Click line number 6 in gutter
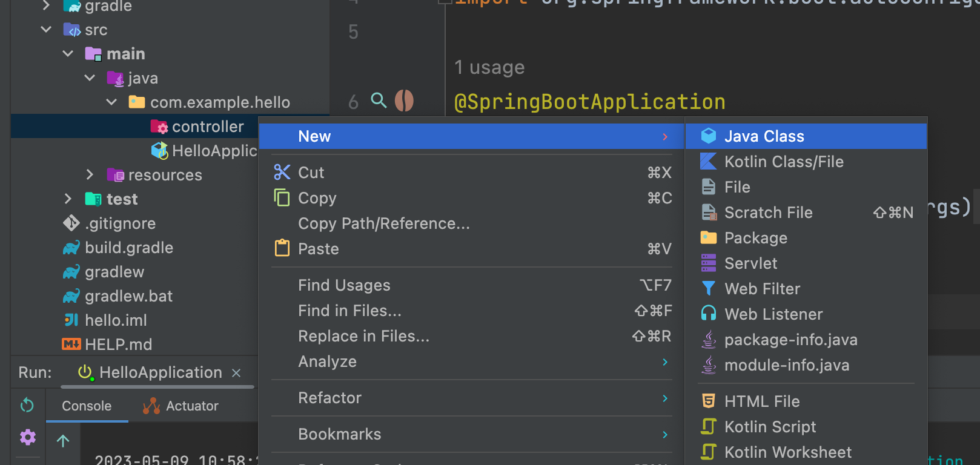 pos(354,102)
